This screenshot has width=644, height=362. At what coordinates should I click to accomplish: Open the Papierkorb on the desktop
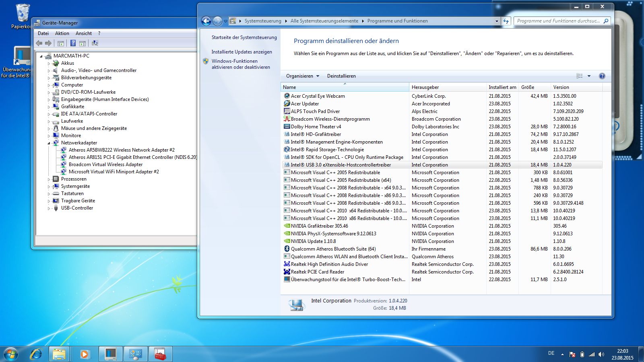point(23,16)
